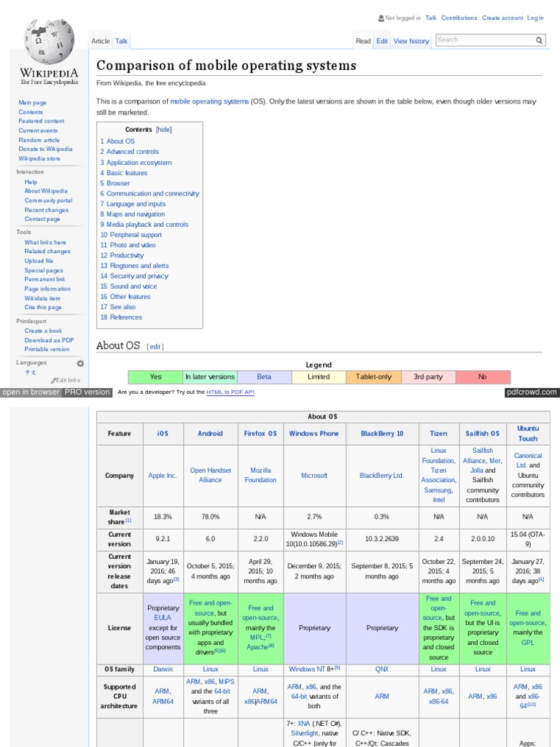Click QNX link in OS family row
Screen dimensions: 560x747
[382, 670]
